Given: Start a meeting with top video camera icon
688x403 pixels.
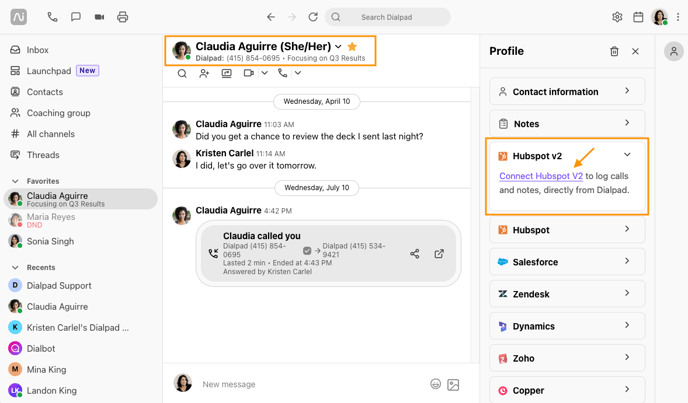Looking at the screenshot, I should pos(99,17).
